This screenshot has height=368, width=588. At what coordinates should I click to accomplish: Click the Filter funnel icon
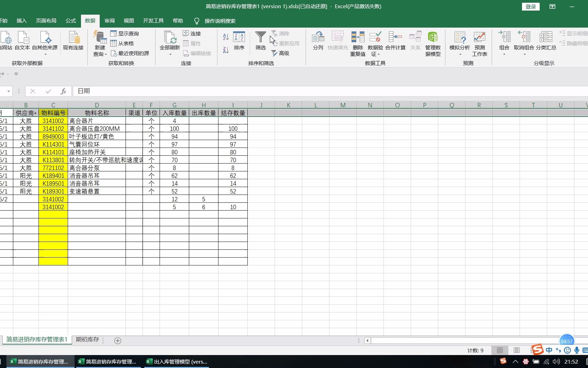point(261,37)
